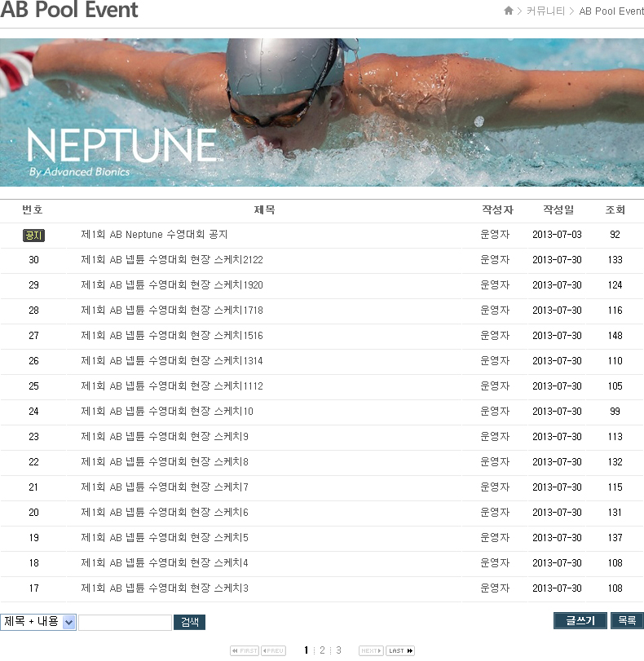Go to page 3

point(338,650)
